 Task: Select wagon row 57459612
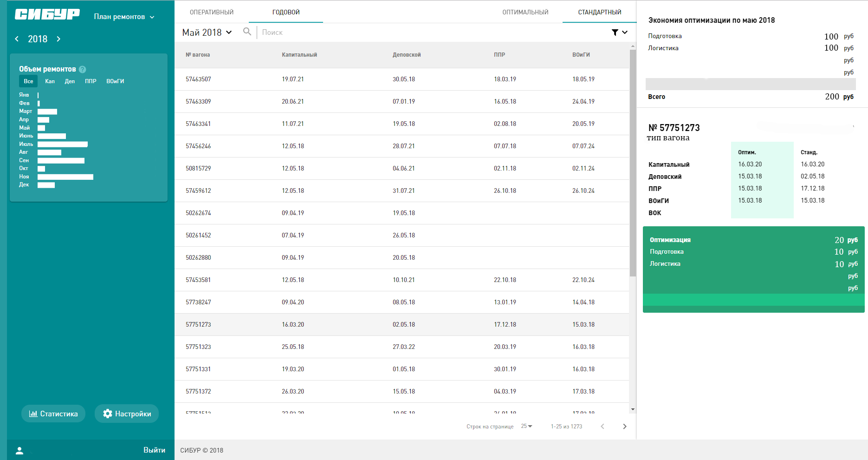[x=402, y=191]
